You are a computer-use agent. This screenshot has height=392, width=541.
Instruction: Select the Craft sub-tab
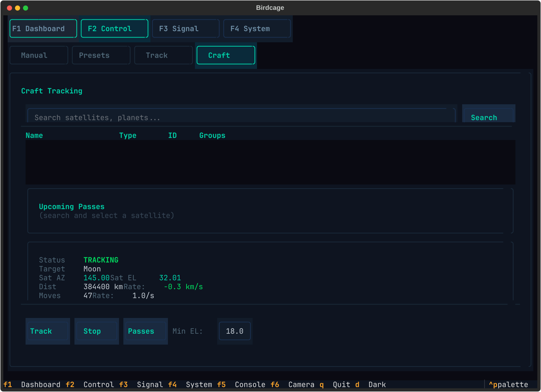226,55
